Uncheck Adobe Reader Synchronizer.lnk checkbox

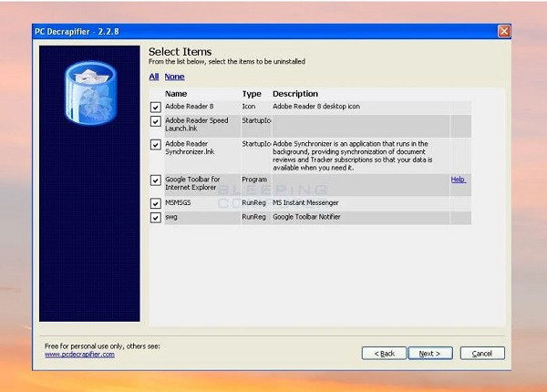[x=156, y=144]
